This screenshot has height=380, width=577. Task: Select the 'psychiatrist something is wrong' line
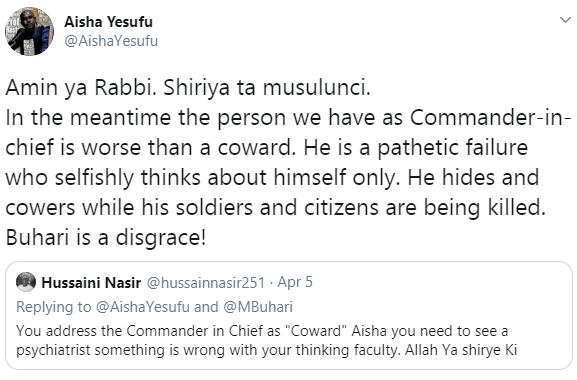(x=267, y=350)
